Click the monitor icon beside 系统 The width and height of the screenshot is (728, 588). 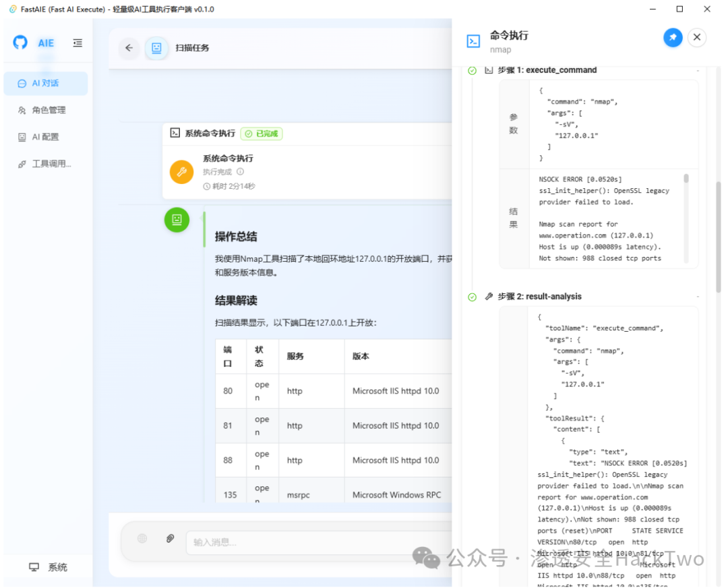click(34, 567)
